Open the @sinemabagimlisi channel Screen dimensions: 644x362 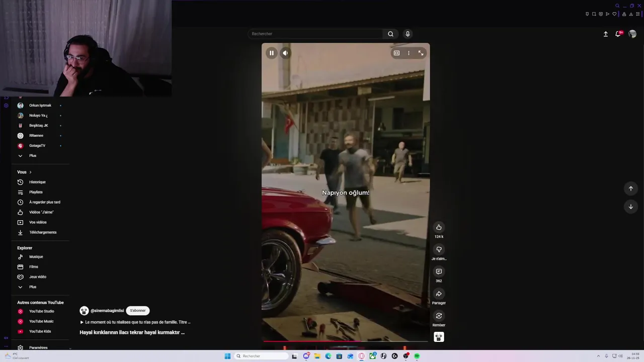tap(107, 311)
